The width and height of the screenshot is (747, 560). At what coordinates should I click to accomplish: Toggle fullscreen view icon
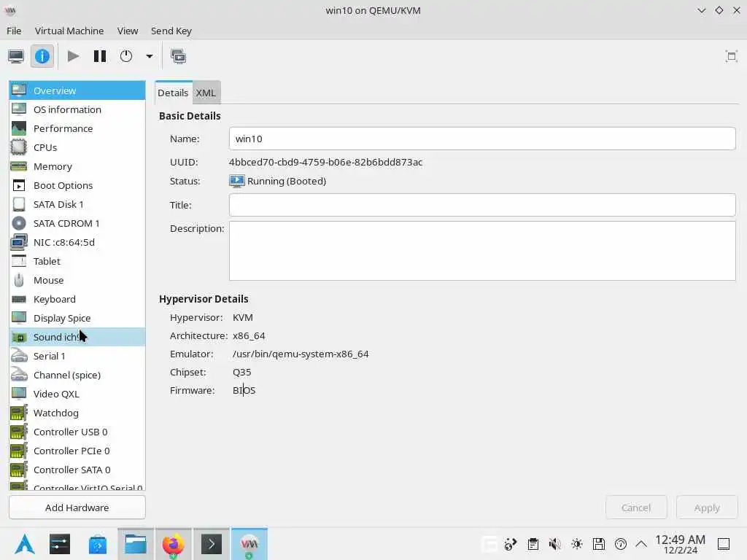(x=731, y=56)
